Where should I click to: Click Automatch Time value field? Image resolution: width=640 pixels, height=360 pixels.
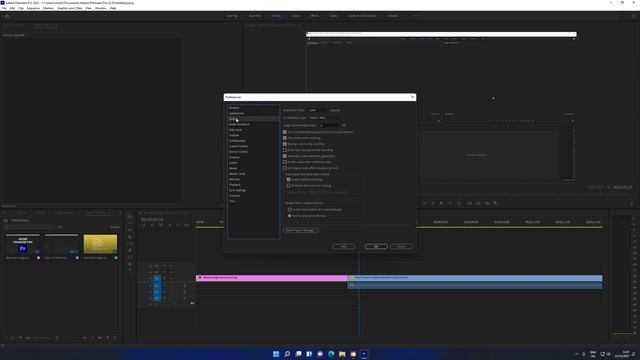click(x=318, y=110)
